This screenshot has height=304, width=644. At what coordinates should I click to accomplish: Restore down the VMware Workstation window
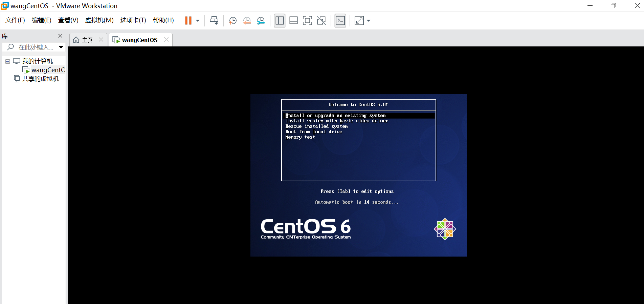tap(613, 6)
